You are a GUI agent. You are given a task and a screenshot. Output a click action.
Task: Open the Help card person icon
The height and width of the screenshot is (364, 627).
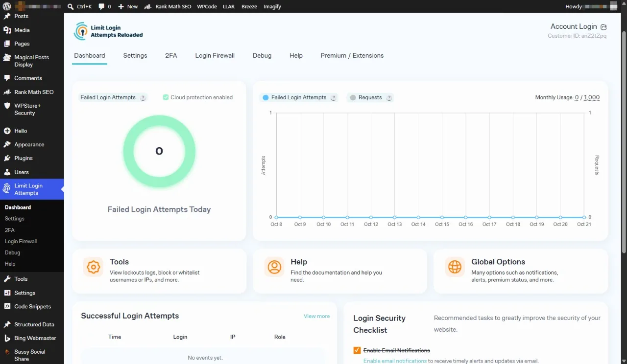click(x=274, y=267)
